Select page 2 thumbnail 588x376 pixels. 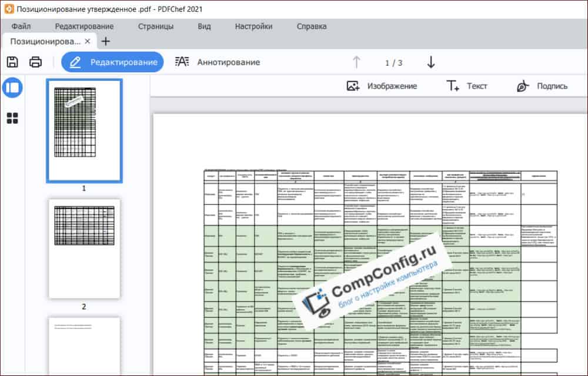[84, 249]
